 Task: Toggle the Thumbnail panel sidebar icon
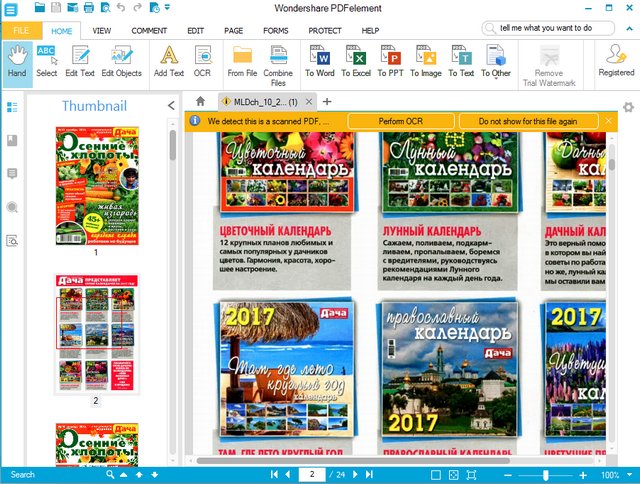[12, 107]
